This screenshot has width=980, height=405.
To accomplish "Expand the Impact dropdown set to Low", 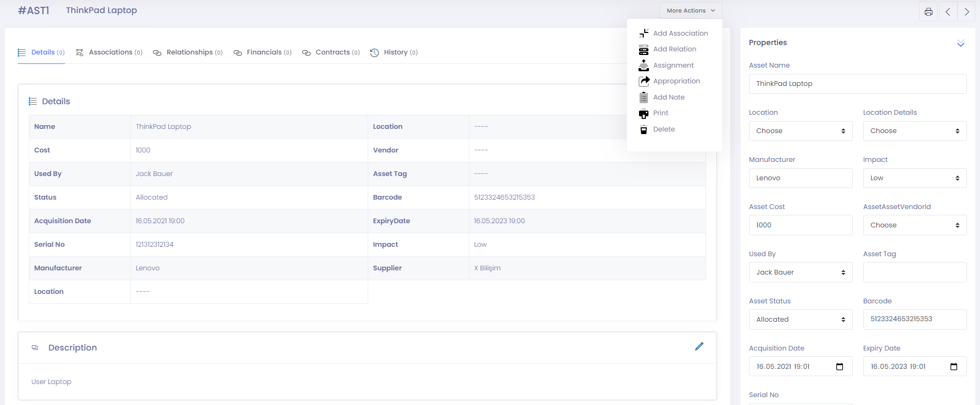I will point(915,178).
